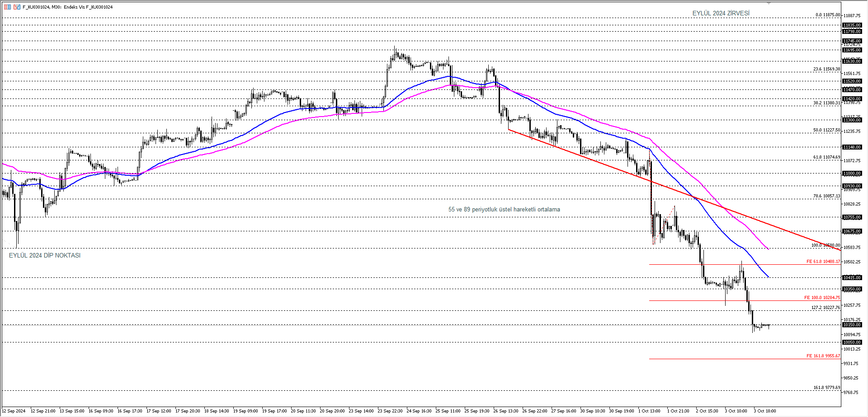The height and width of the screenshot is (417, 868).
Task: Click the 3 Oct 18:00 time label
Action: 765,411
